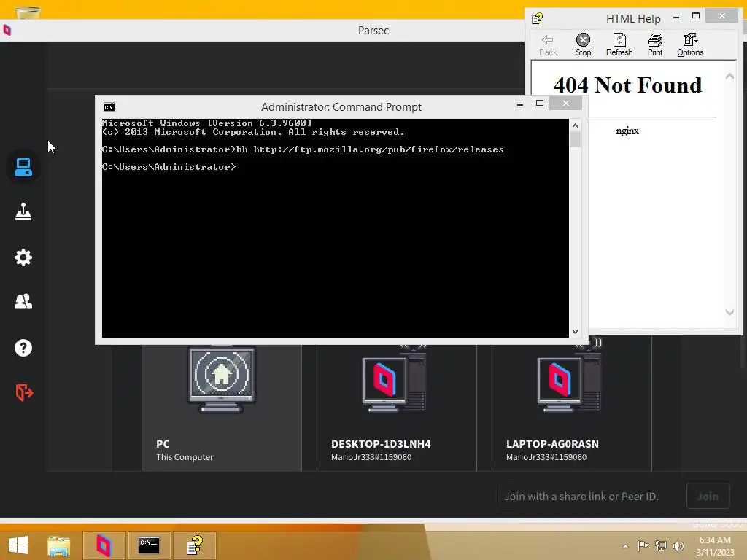Close the HTML Help window

pyautogui.click(x=722, y=16)
